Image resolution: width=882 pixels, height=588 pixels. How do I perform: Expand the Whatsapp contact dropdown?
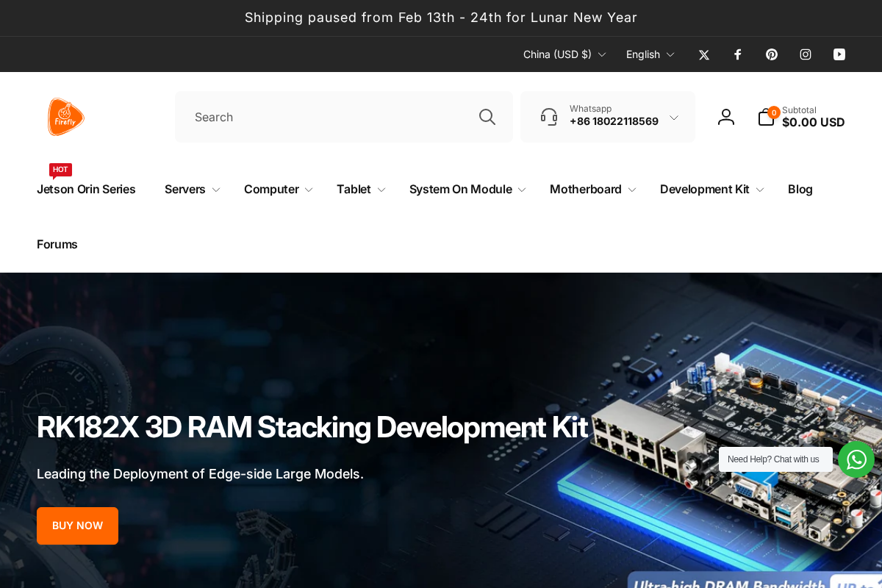coord(674,117)
